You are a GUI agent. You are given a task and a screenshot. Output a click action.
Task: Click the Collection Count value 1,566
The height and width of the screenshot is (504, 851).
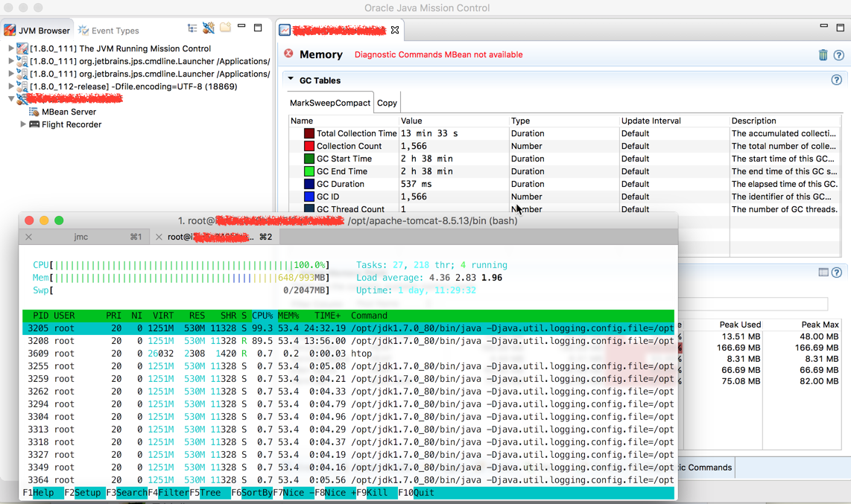pyautogui.click(x=414, y=146)
